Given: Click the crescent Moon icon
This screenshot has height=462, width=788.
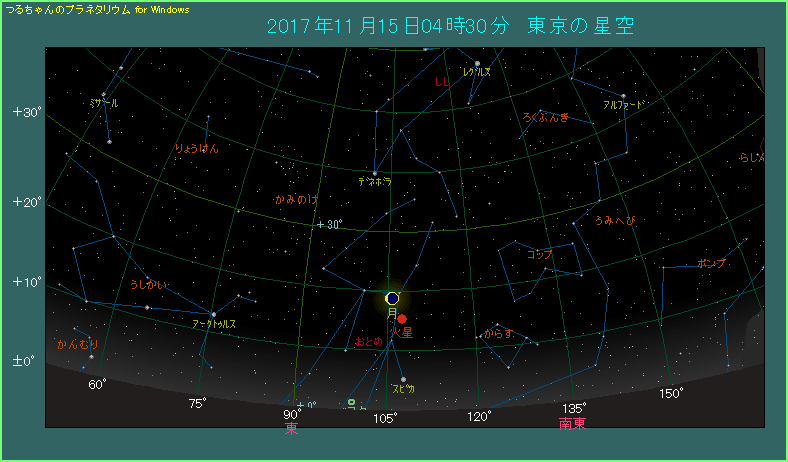Looking at the screenshot, I should pyautogui.click(x=392, y=298).
